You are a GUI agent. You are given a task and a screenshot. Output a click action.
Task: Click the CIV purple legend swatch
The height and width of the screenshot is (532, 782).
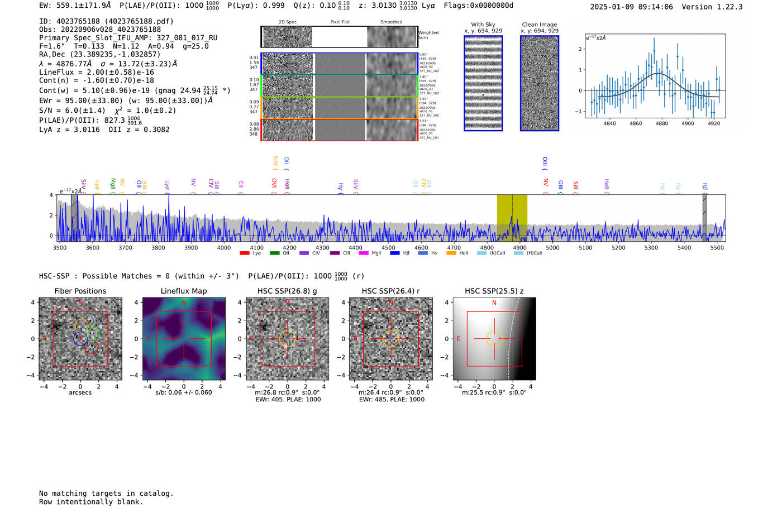tap(304, 253)
